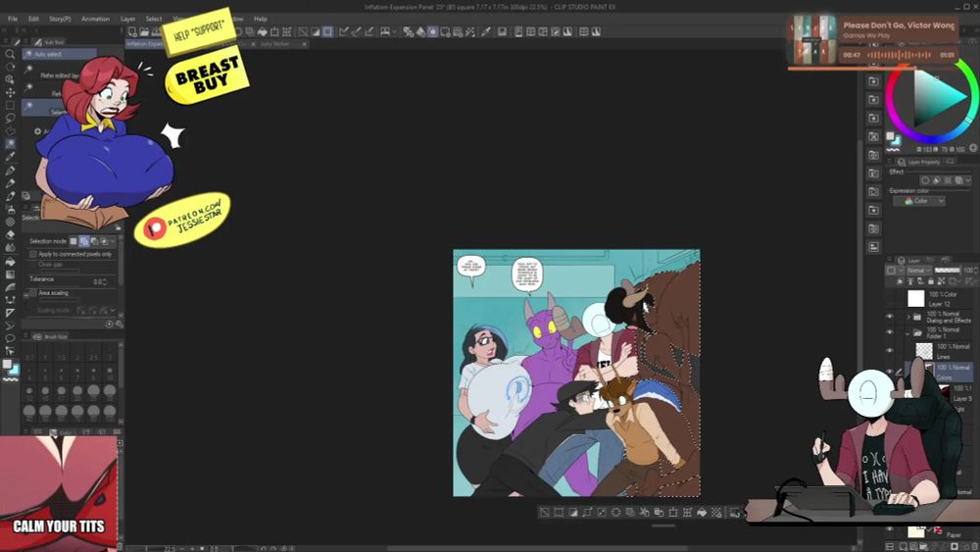Select the Zoom magnifier tool

pos(10,54)
